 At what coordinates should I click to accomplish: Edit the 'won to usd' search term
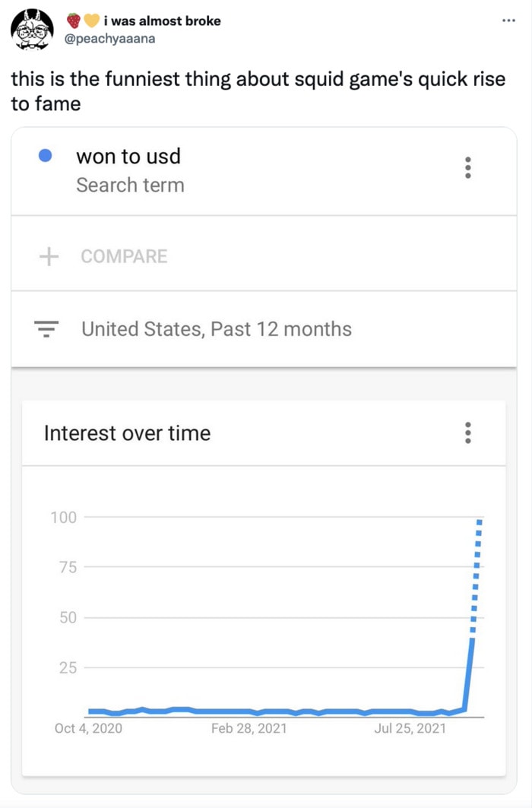(128, 156)
